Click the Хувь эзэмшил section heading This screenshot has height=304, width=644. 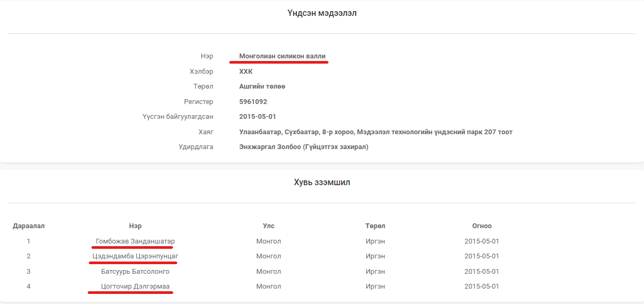click(322, 183)
